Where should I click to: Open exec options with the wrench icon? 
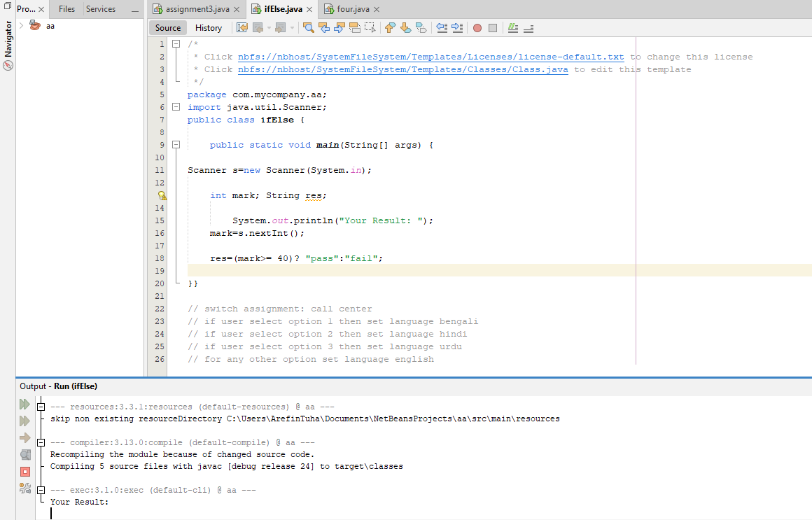pos(25,489)
